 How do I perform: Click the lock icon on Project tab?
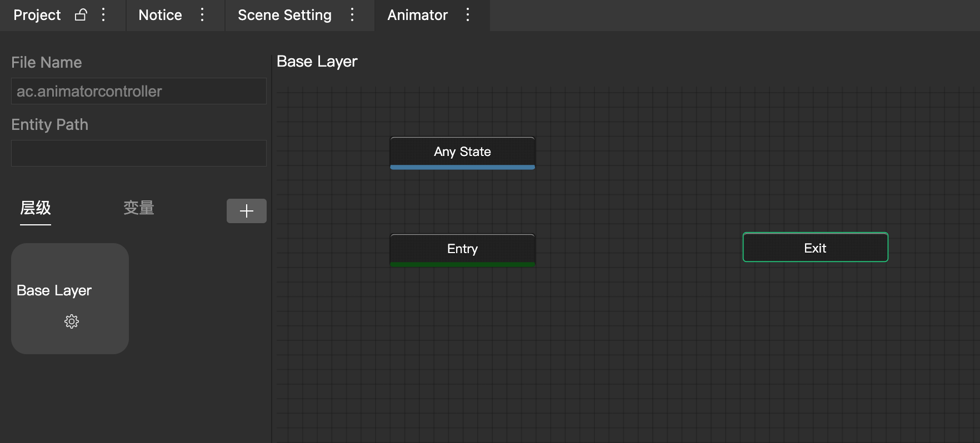[x=81, y=15]
